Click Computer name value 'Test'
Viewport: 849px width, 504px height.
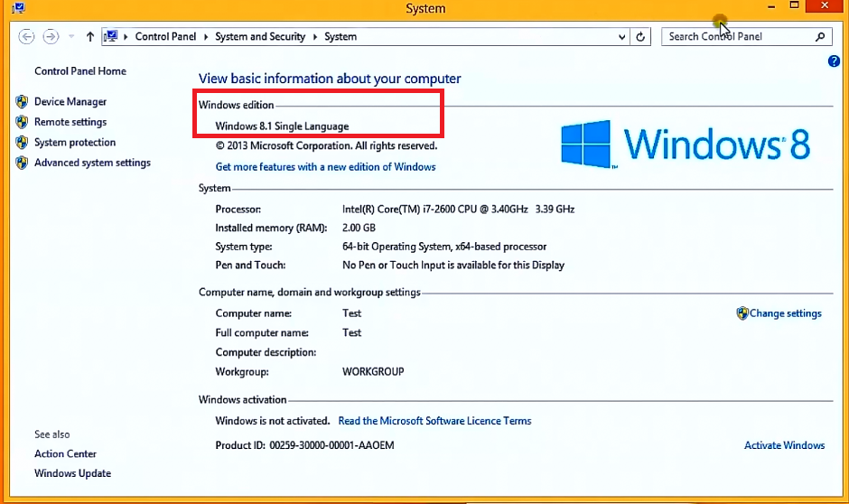(x=352, y=313)
